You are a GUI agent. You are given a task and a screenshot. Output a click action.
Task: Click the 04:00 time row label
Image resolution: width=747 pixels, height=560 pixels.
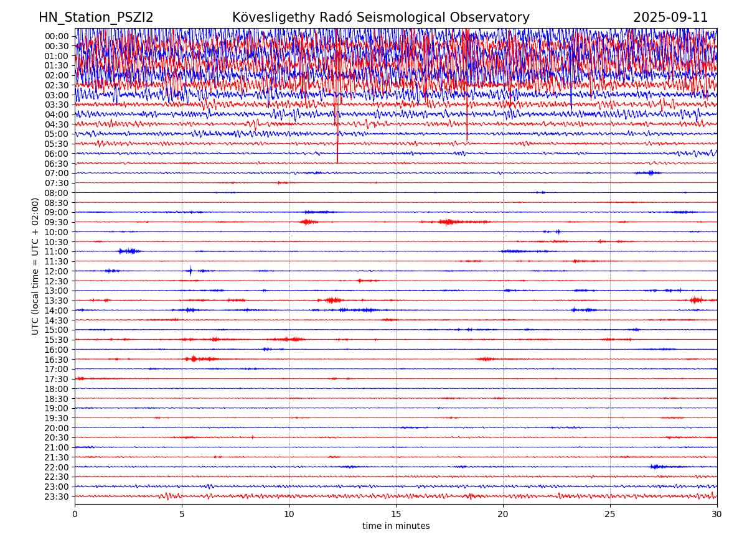pyautogui.click(x=57, y=114)
